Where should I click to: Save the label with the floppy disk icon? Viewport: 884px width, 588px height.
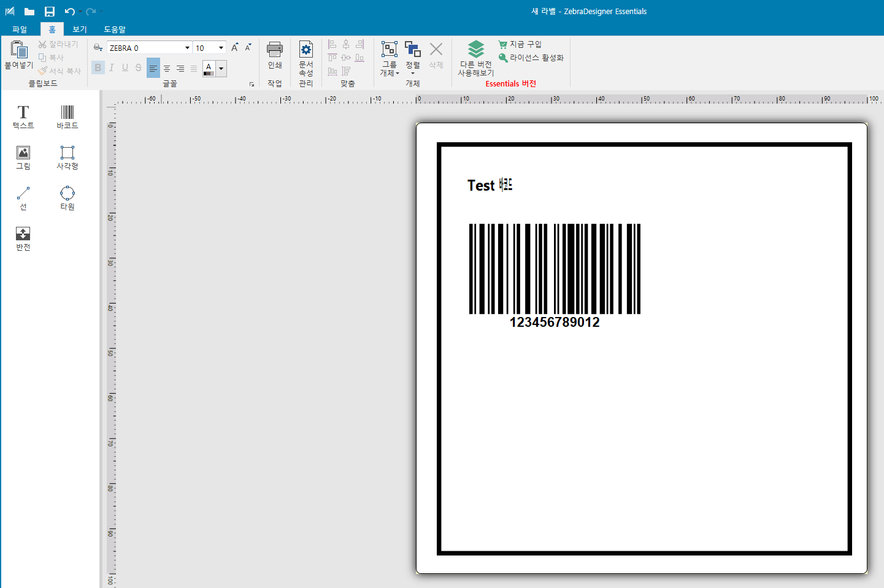click(50, 12)
